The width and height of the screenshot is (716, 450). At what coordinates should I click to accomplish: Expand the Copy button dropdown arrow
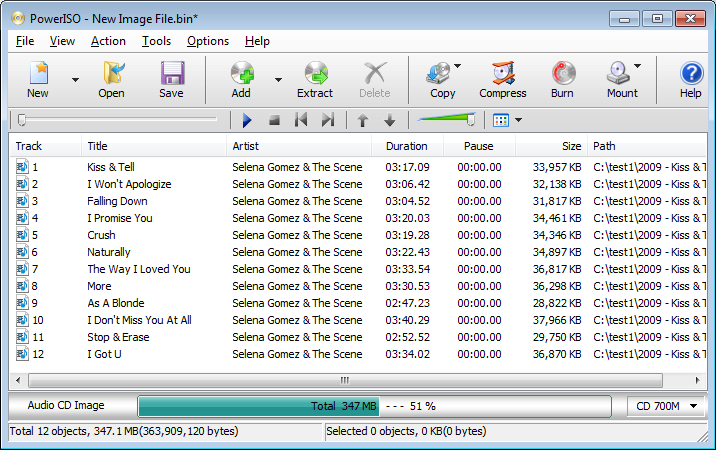(458, 66)
